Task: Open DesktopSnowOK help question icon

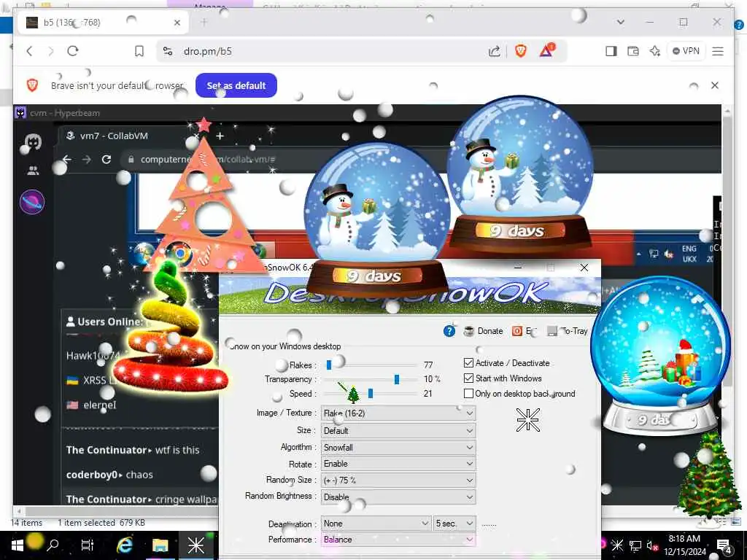Action: pyautogui.click(x=449, y=331)
